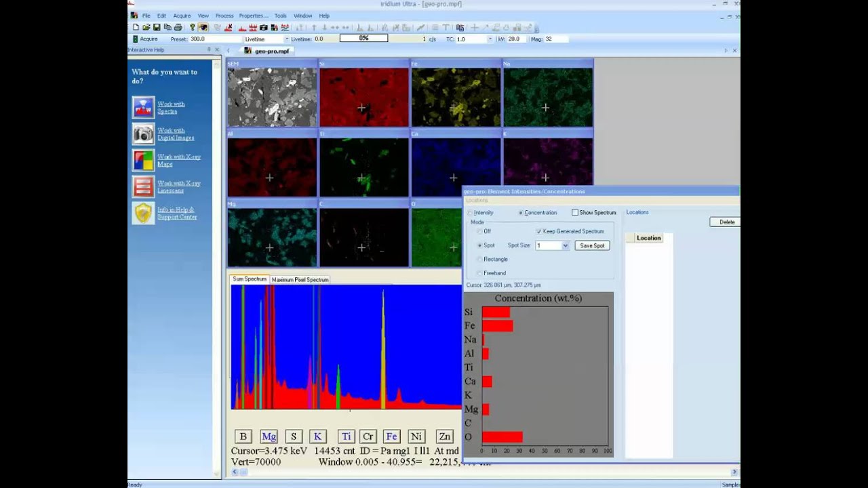Click the SEM image thumbnail

point(272,97)
